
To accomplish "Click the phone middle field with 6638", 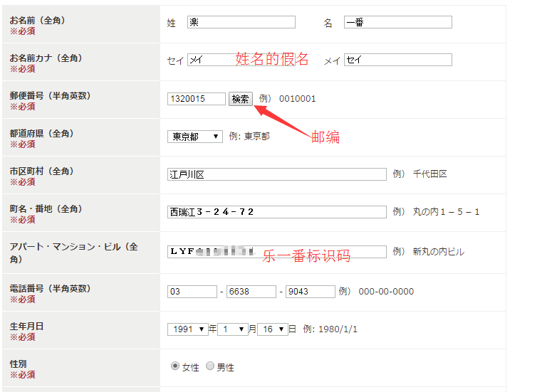I will [x=251, y=292].
